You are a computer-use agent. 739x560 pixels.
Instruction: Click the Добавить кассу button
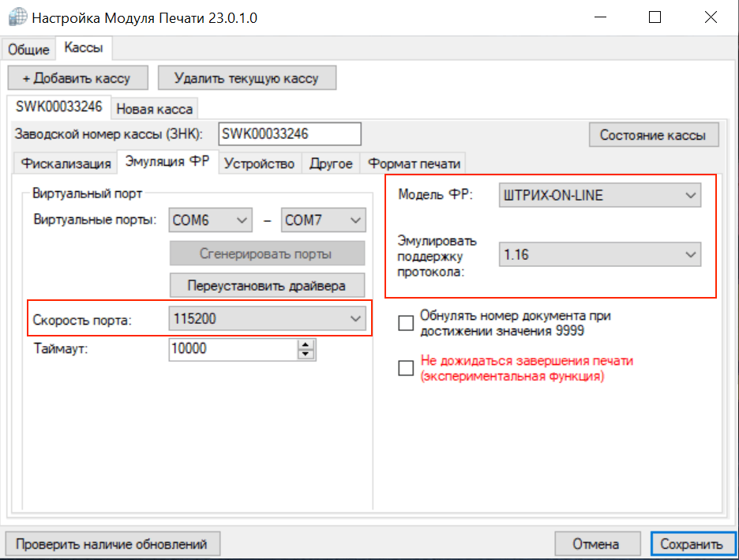[x=76, y=78]
